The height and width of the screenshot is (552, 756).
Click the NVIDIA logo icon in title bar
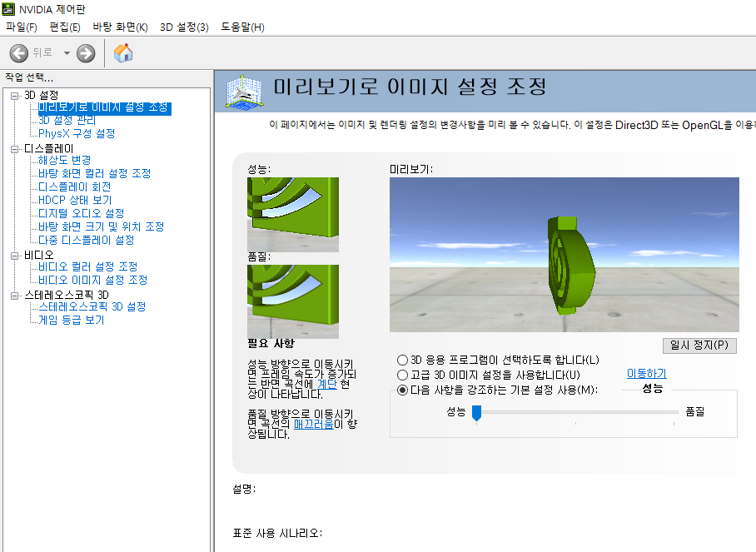pos(9,9)
